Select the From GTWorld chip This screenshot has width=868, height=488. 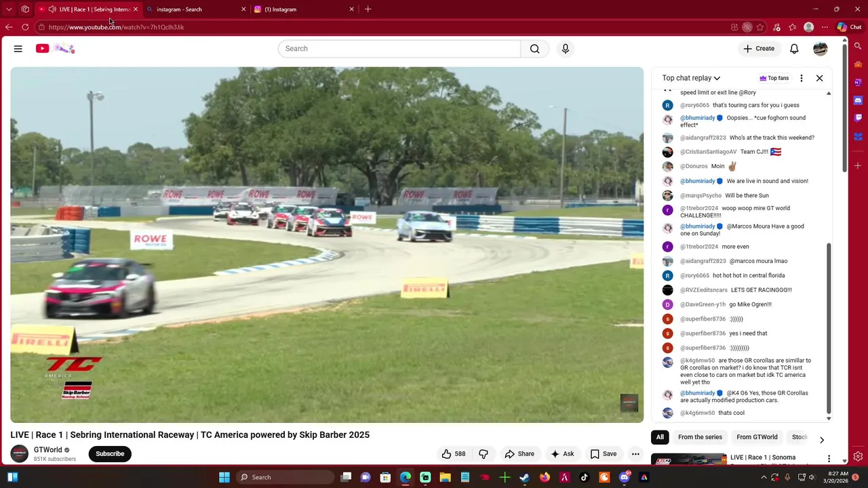click(757, 437)
